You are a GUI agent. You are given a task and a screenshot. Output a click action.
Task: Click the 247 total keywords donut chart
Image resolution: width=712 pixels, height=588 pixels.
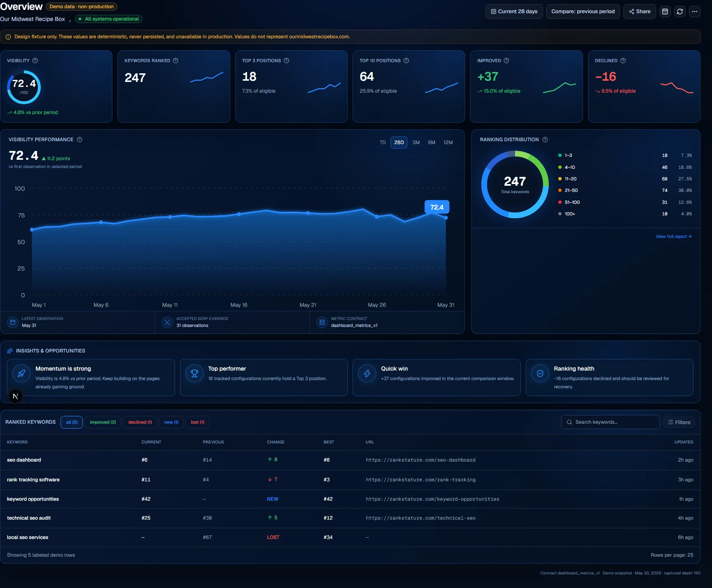[x=515, y=184]
